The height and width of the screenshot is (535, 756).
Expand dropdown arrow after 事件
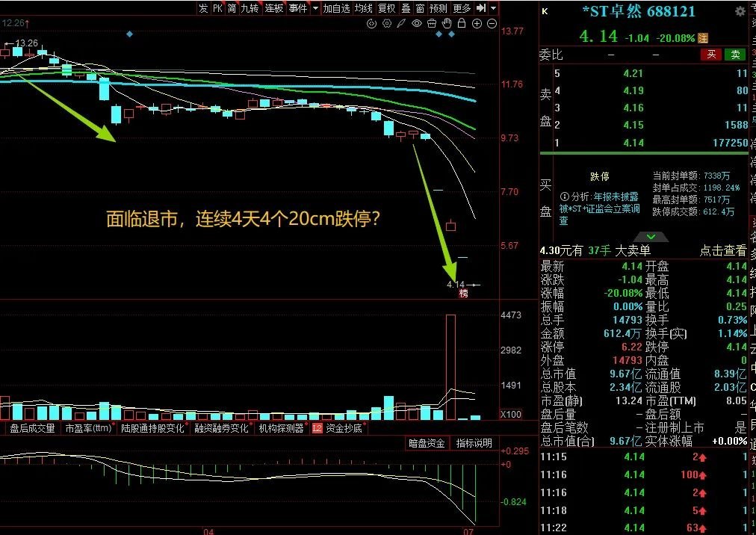(x=315, y=8)
